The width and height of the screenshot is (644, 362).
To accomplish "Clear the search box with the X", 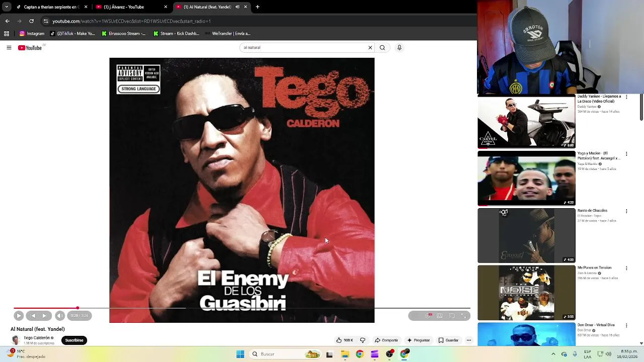I will point(370,48).
